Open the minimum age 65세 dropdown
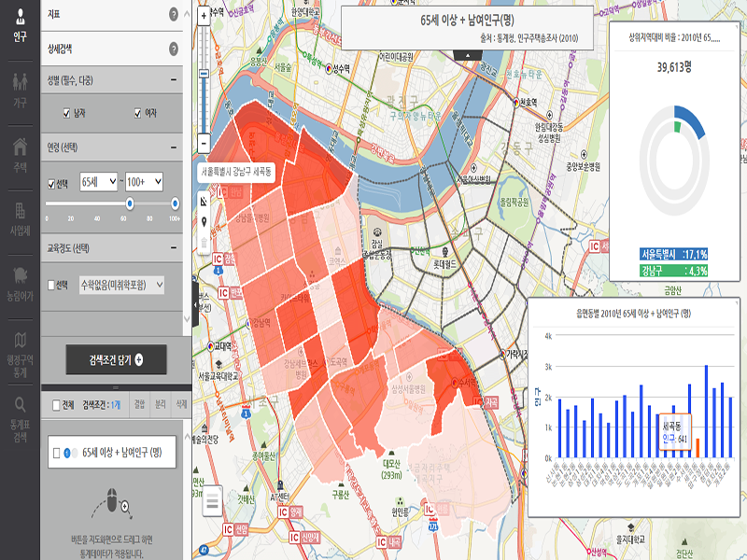Image resolution: width=747 pixels, height=560 pixels. click(x=98, y=182)
